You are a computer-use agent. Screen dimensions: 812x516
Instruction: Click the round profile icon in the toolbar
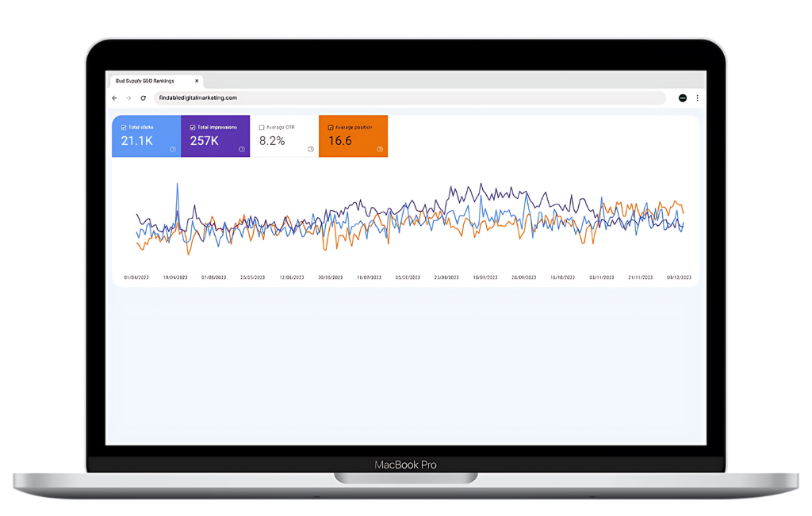tap(682, 98)
